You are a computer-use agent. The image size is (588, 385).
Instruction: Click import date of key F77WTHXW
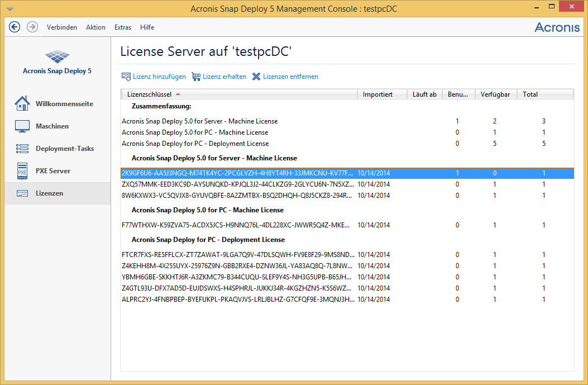[374, 225]
